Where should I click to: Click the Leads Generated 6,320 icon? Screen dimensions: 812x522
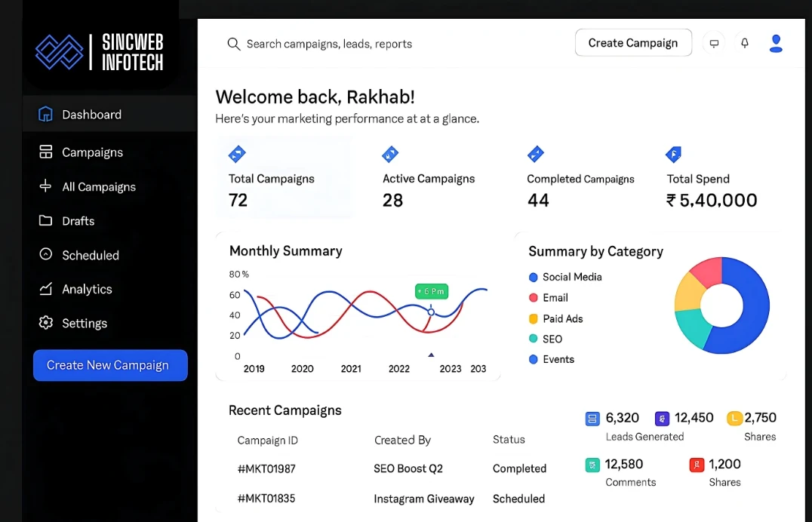point(592,418)
